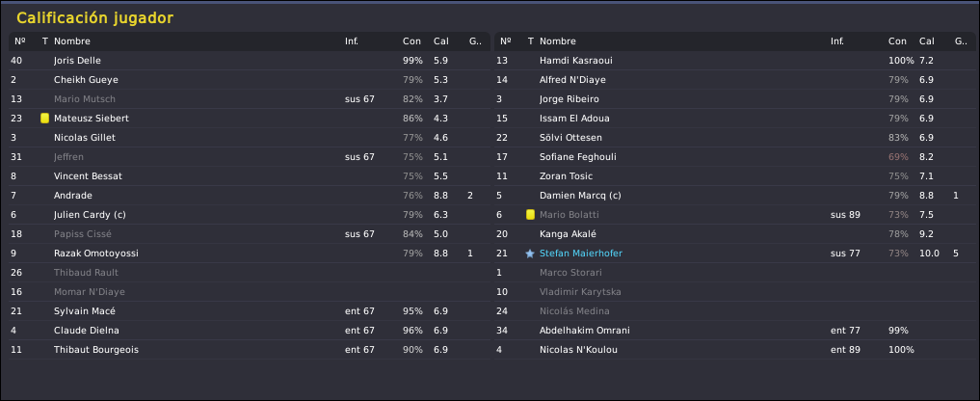Sort right table by Con column
This screenshot has height=401, width=980.
[897, 41]
